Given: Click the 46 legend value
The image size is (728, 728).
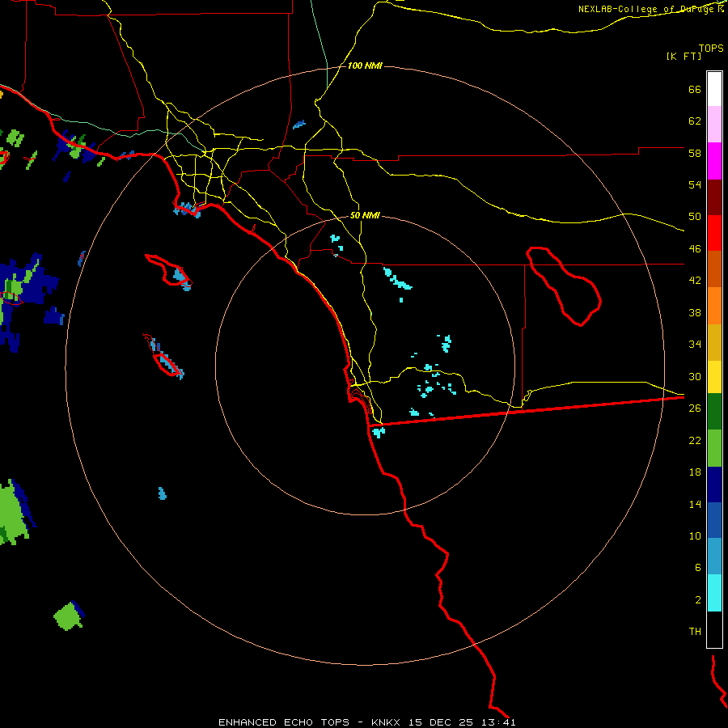Looking at the screenshot, I should click(695, 249).
